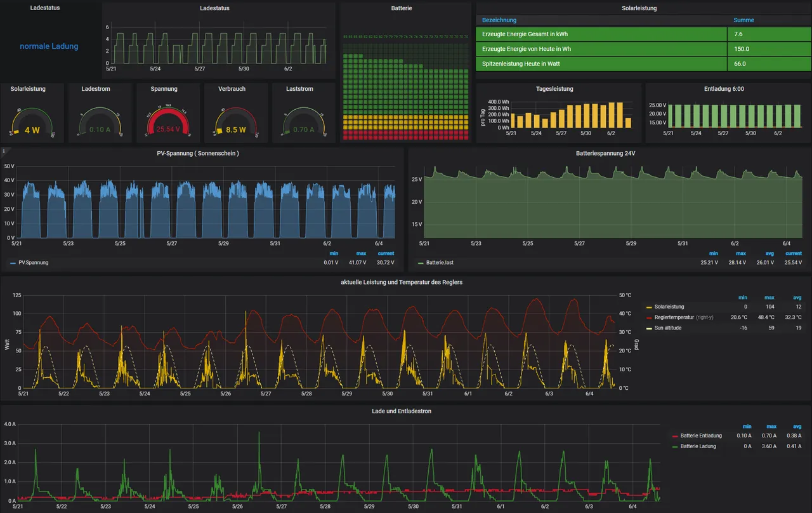Open the Lade und Entladestron panel title menu
The height and width of the screenshot is (513, 812).
[402, 411]
